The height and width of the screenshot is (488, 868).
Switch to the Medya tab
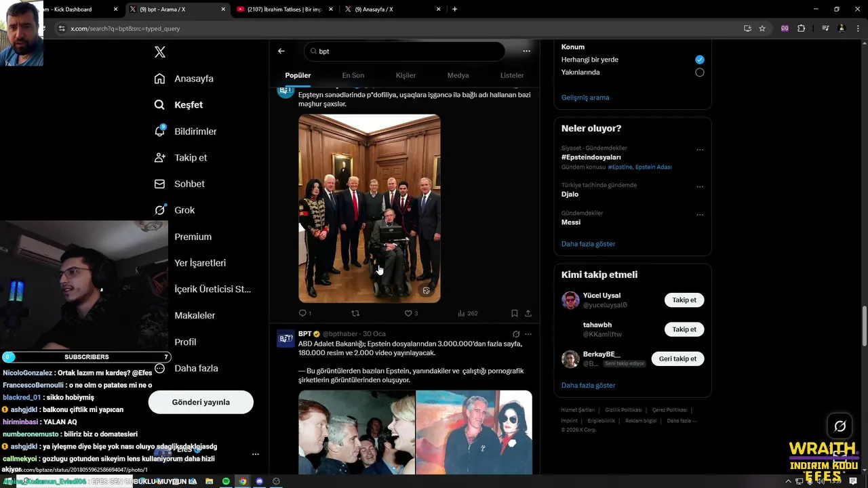click(x=458, y=75)
